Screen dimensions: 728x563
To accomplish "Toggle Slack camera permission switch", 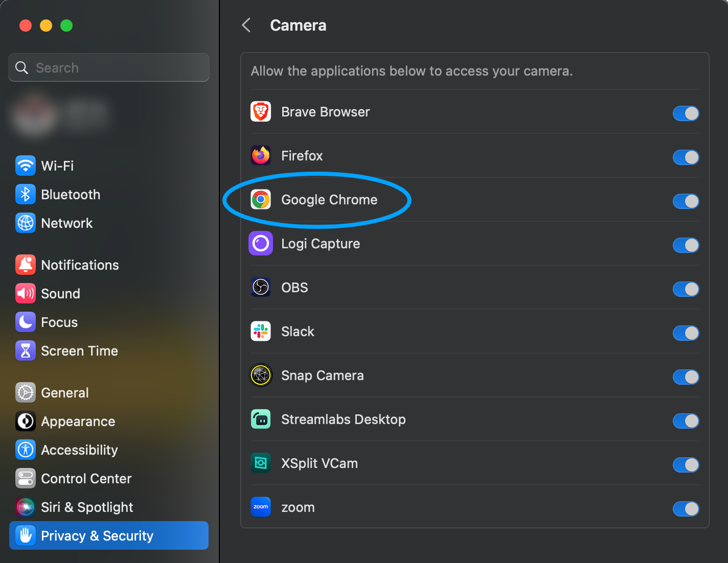I will [686, 333].
